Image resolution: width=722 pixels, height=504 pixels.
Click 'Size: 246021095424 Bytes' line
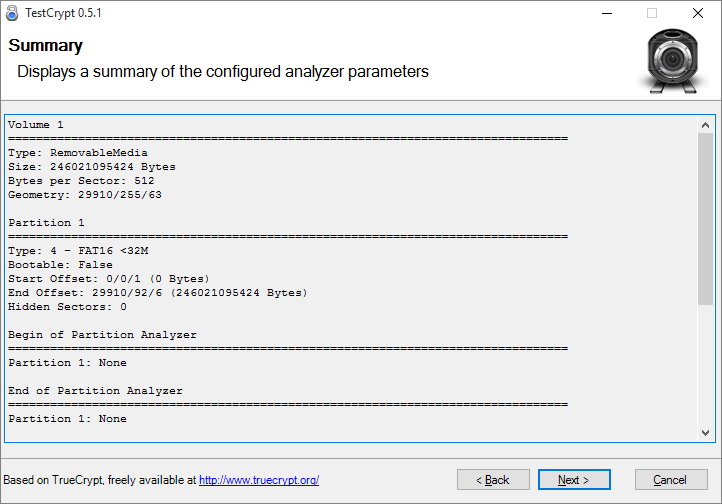coord(92,167)
